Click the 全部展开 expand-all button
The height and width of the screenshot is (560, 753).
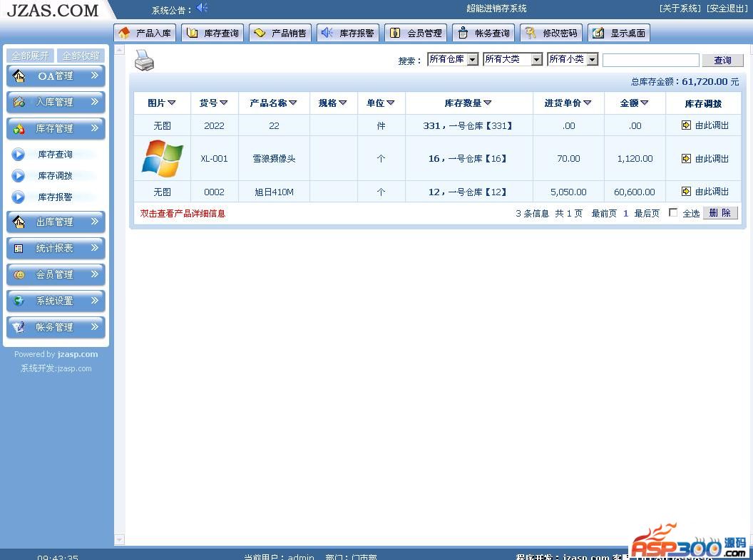(30, 56)
